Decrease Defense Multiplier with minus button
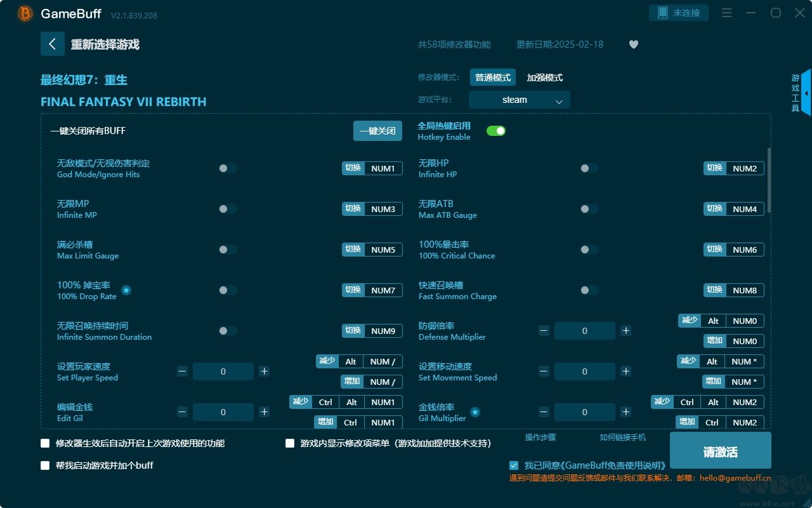Screen dimensions: 812x508 pyautogui.click(x=544, y=331)
